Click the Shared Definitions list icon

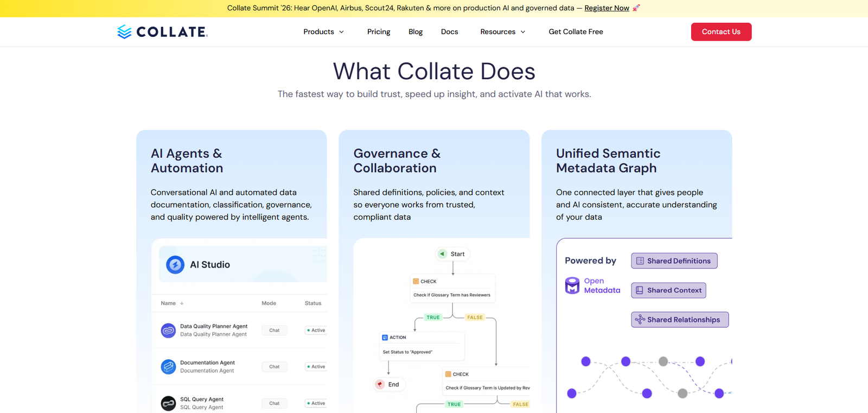tap(640, 261)
